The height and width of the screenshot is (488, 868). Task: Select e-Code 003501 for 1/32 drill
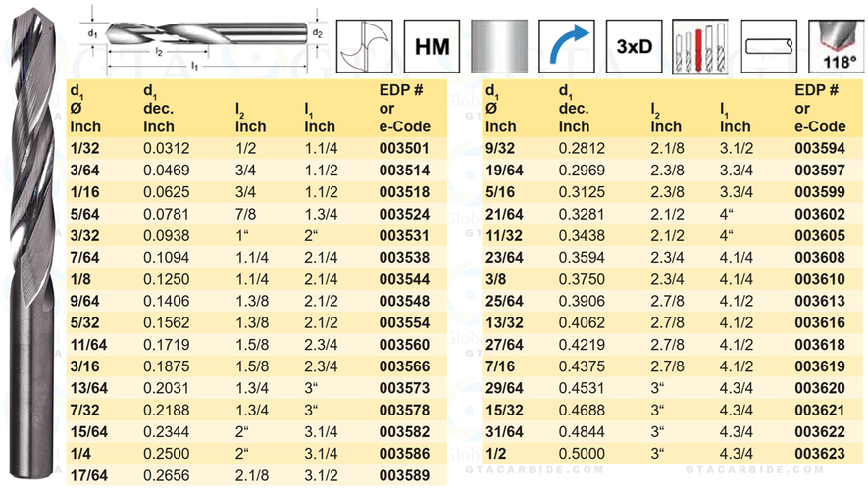pos(403,148)
